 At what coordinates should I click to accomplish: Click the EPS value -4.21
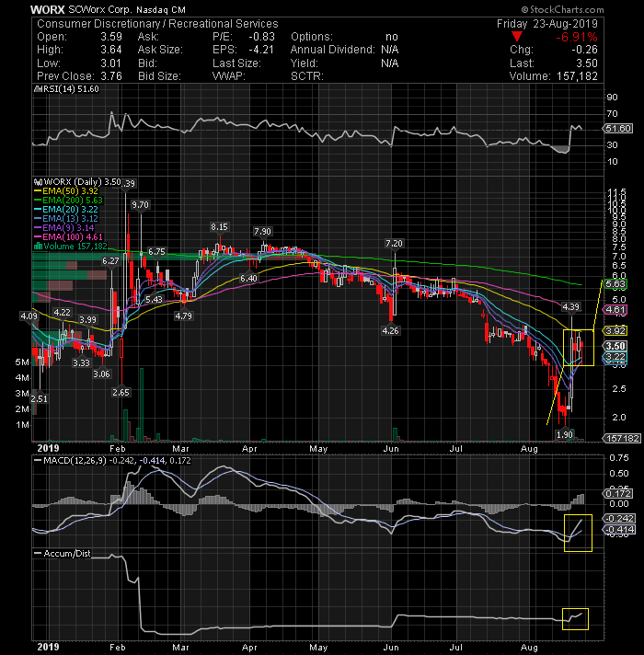[x=261, y=50]
